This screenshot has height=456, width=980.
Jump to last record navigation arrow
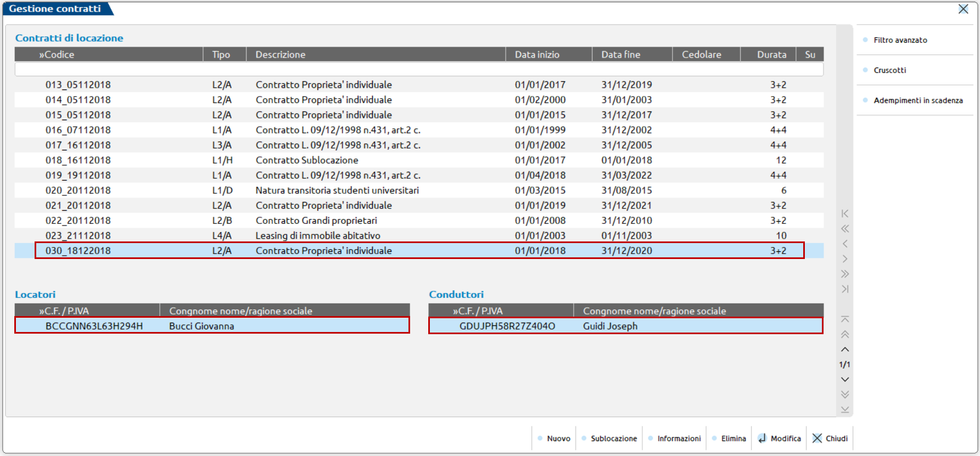click(x=845, y=289)
